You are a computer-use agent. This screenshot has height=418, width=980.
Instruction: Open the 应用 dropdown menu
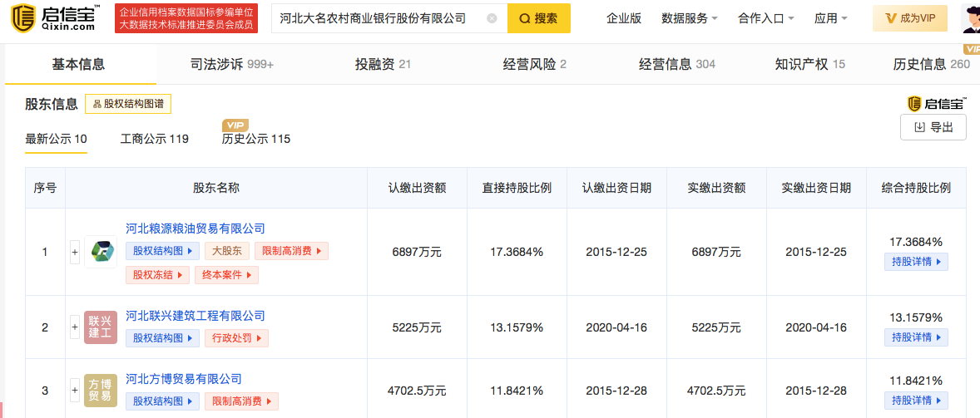tap(830, 18)
